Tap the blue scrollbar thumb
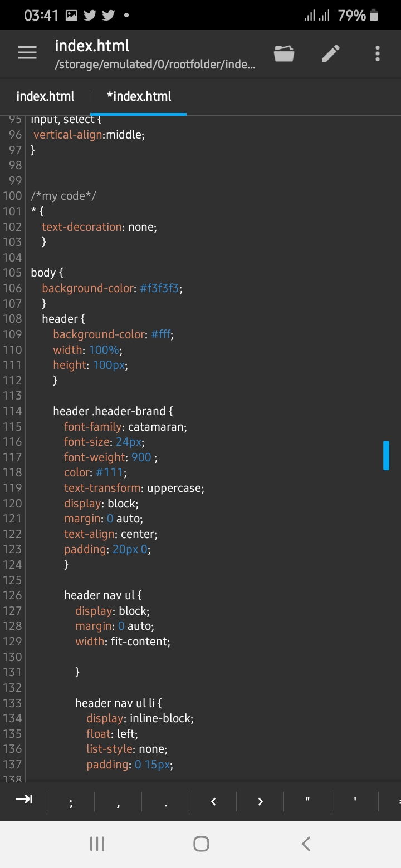The height and width of the screenshot is (868, 401). pos(386,455)
